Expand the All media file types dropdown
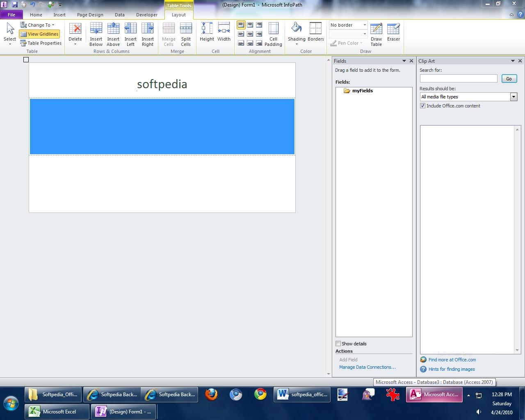This screenshot has width=525, height=420. tap(514, 97)
